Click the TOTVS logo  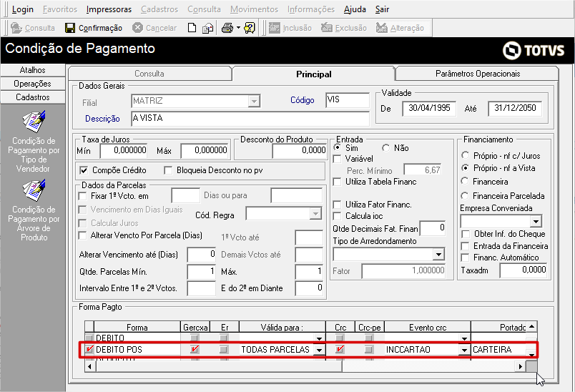click(534, 50)
